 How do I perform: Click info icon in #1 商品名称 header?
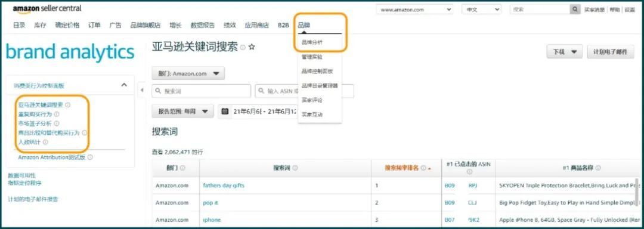tap(598, 168)
